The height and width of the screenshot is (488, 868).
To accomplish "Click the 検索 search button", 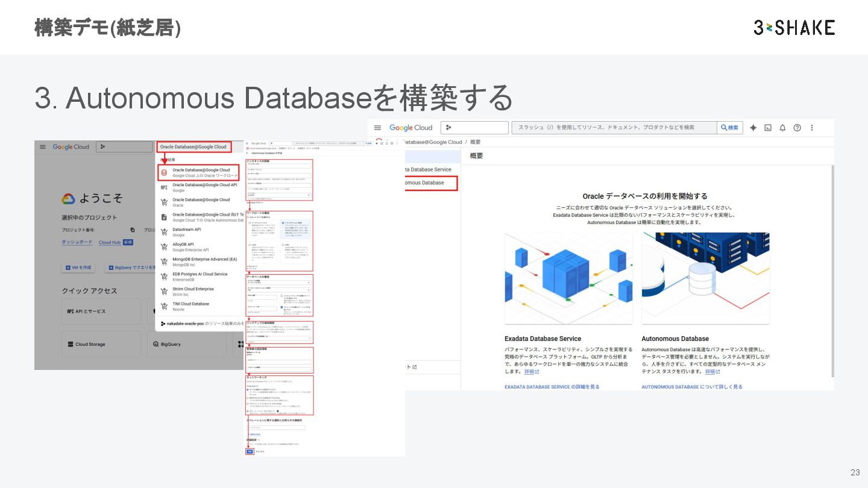I will point(729,128).
